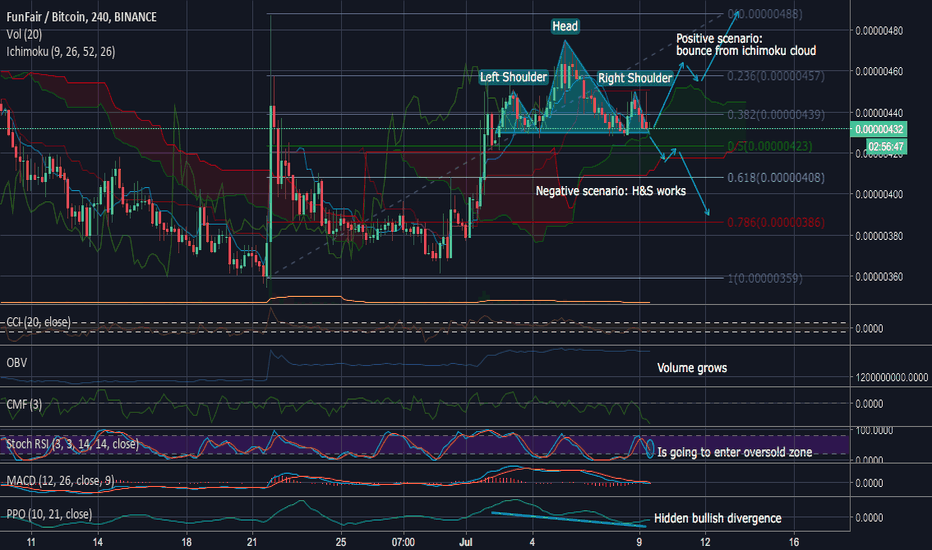Click the countdown timer 02:56:47

[886, 146]
